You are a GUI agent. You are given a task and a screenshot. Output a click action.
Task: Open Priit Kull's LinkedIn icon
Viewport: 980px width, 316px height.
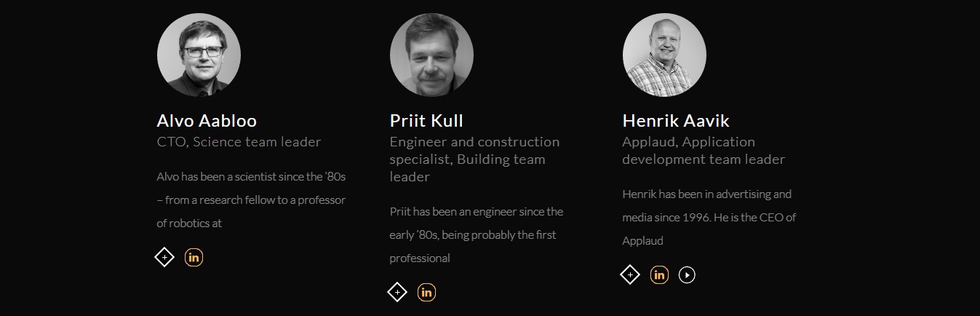426,293
